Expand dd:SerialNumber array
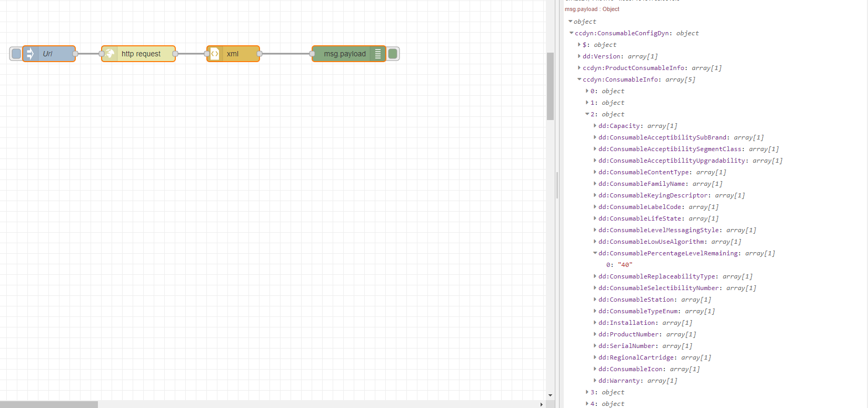 [x=595, y=346]
